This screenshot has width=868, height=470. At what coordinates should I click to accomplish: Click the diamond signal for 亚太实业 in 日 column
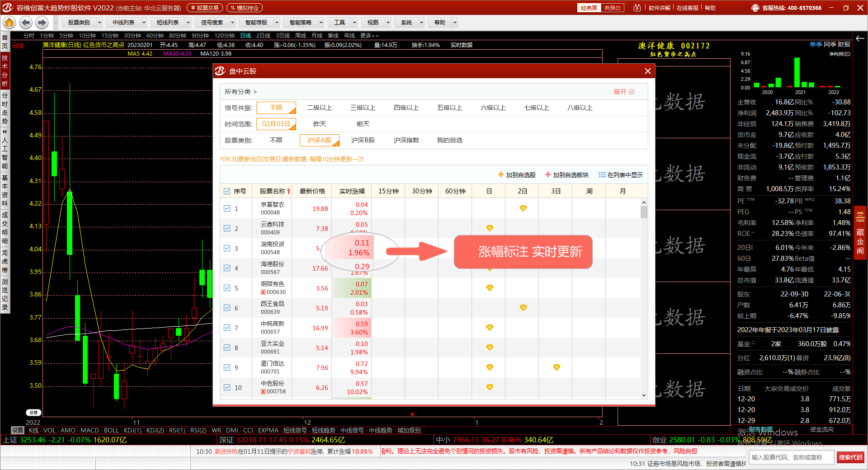(490, 348)
